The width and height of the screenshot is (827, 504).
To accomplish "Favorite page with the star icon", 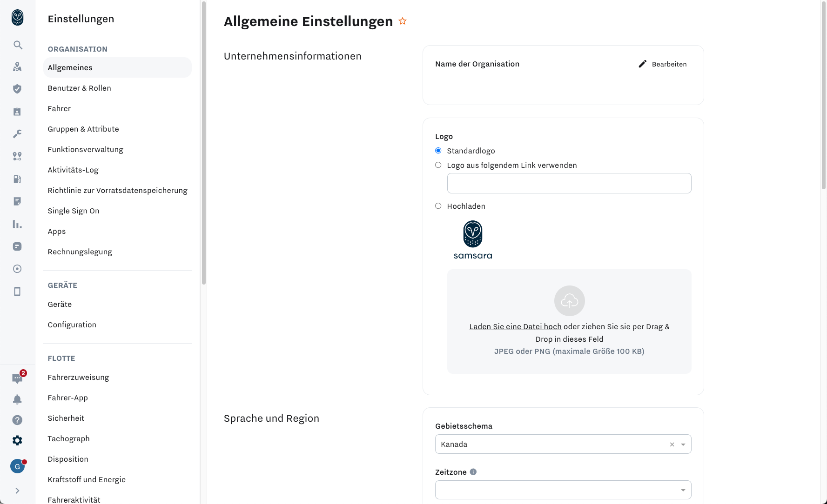I will [403, 21].
